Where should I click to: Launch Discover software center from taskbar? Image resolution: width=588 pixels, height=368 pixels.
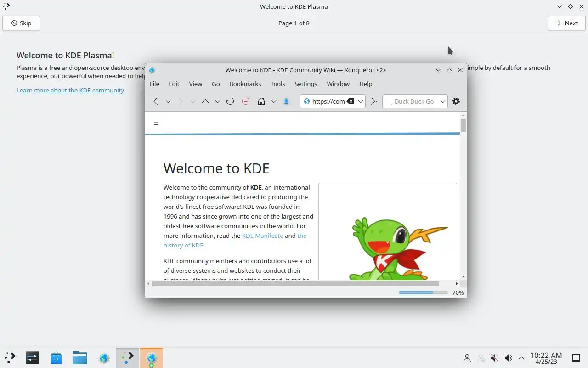tap(56, 357)
